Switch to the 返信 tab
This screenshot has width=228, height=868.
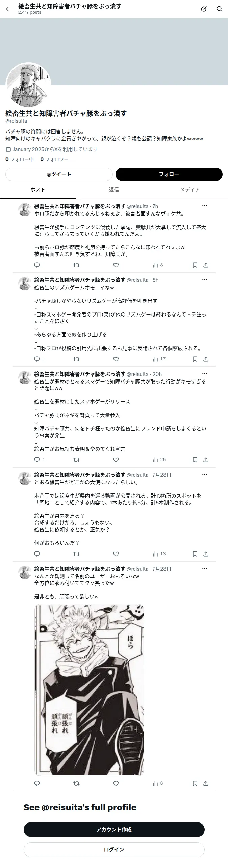(114, 190)
